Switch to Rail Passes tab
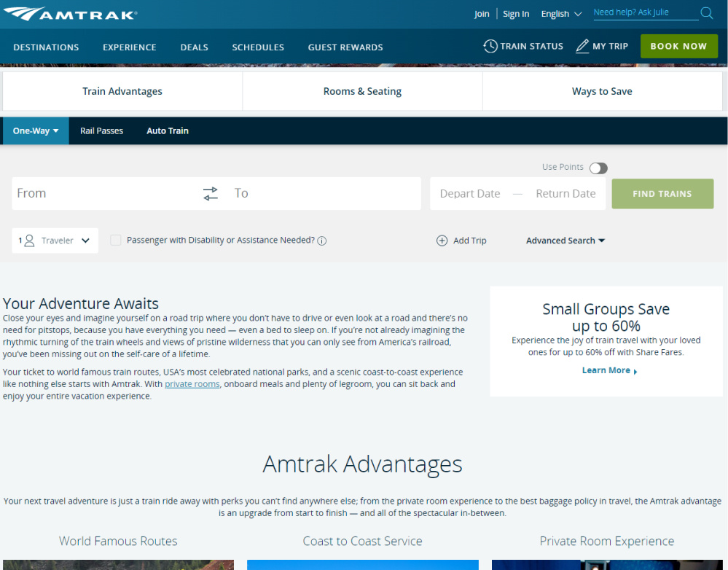Screen dimensions: 728x570 (x=102, y=131)
